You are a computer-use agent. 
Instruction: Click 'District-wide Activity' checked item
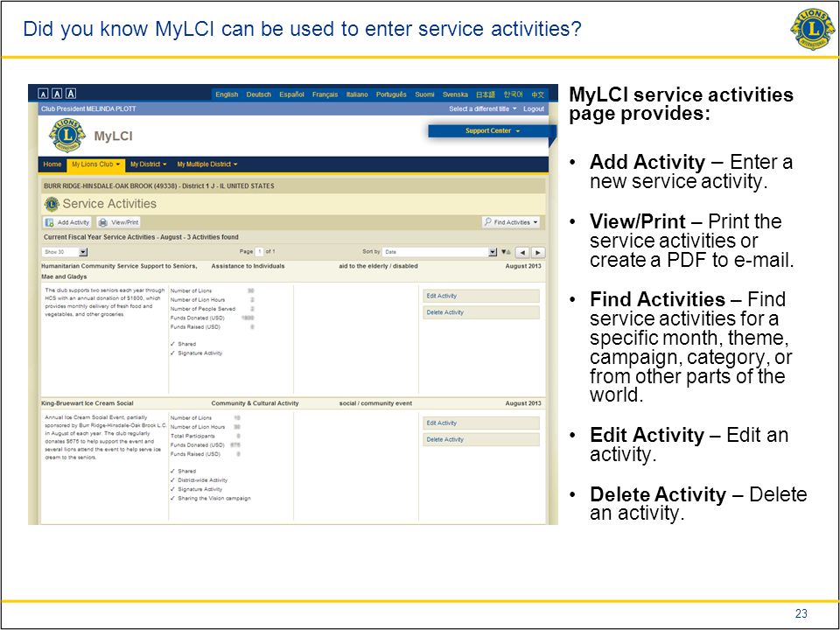coord(199,480)
